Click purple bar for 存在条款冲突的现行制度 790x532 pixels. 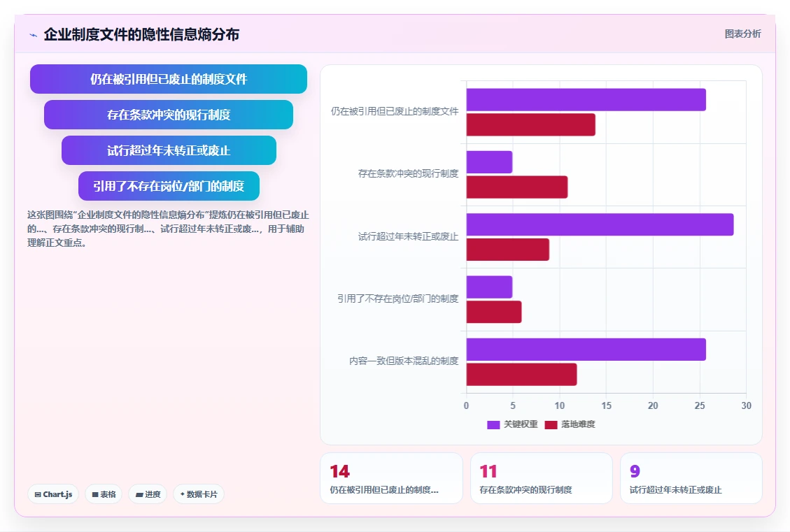point(489,162)
